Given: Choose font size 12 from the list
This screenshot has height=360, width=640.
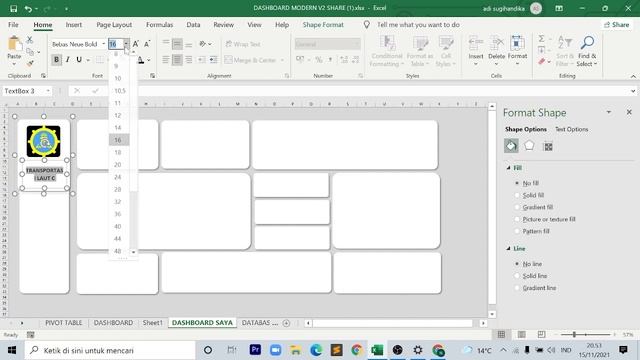Looking at the screenshot, I should tap(118, 116).
